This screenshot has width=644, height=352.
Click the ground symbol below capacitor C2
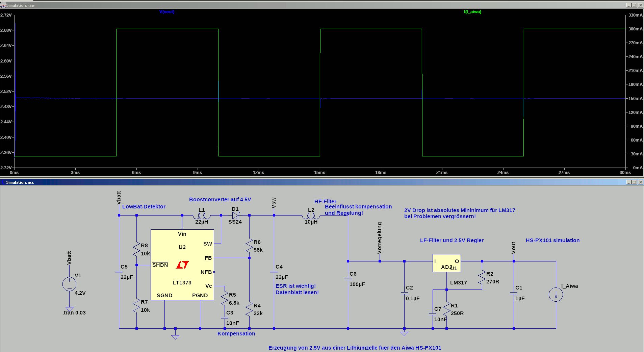(x=404, y=333)
